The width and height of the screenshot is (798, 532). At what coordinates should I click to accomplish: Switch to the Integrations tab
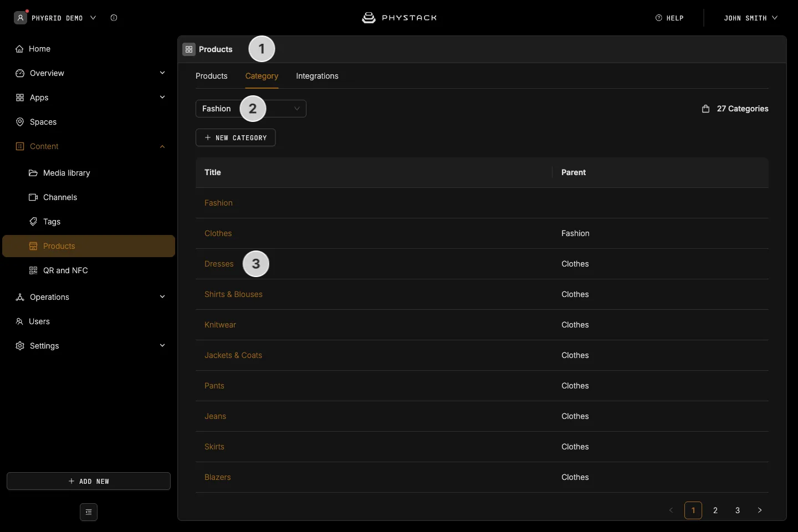318,76
